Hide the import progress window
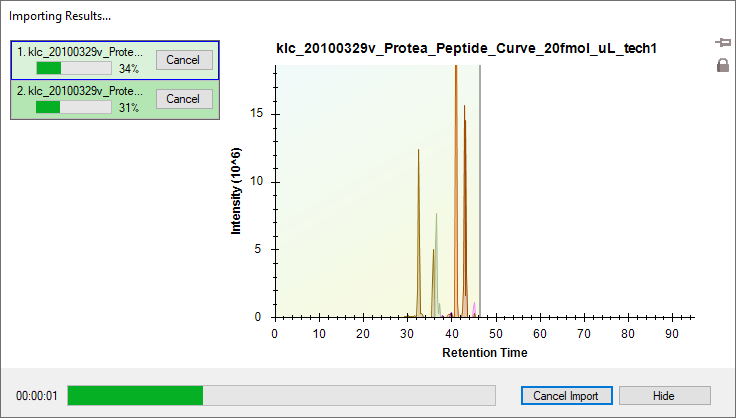The image size is (736, 418). (665, 396)
